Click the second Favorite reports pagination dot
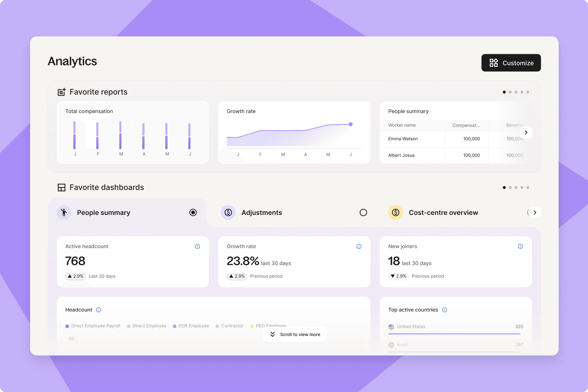This screenshot has height=392, width=588. point(510,92)
